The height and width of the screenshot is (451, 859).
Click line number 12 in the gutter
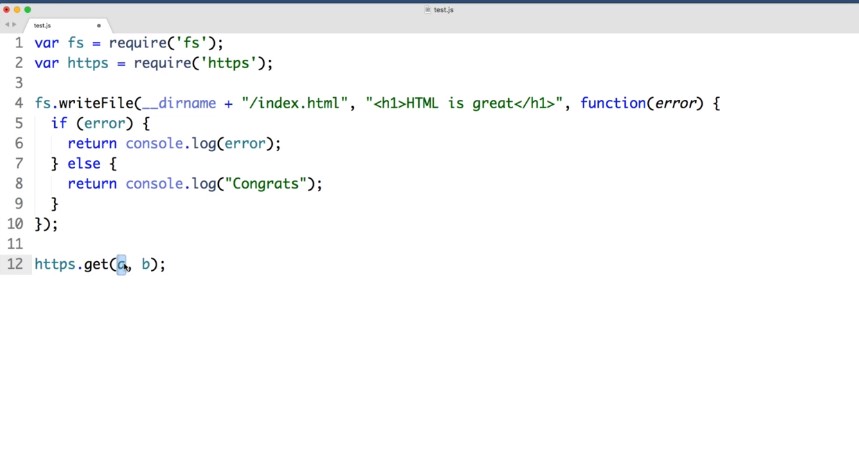14,264
